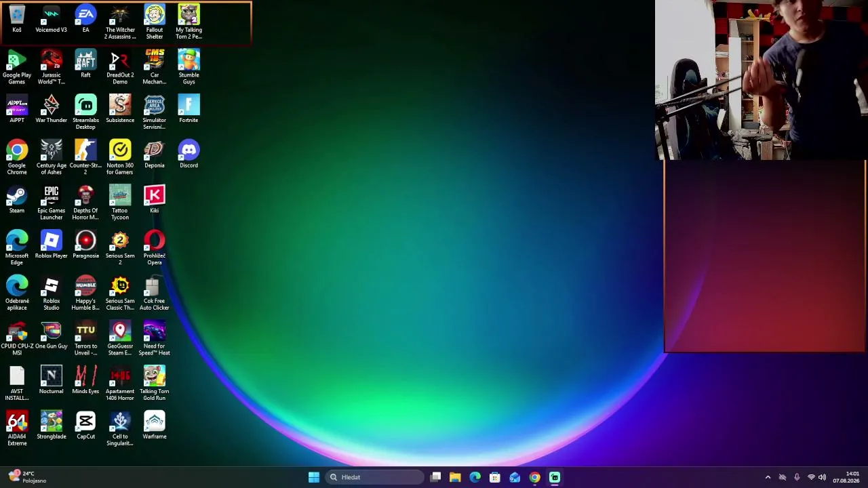Open the Windows Start menu

313,477
